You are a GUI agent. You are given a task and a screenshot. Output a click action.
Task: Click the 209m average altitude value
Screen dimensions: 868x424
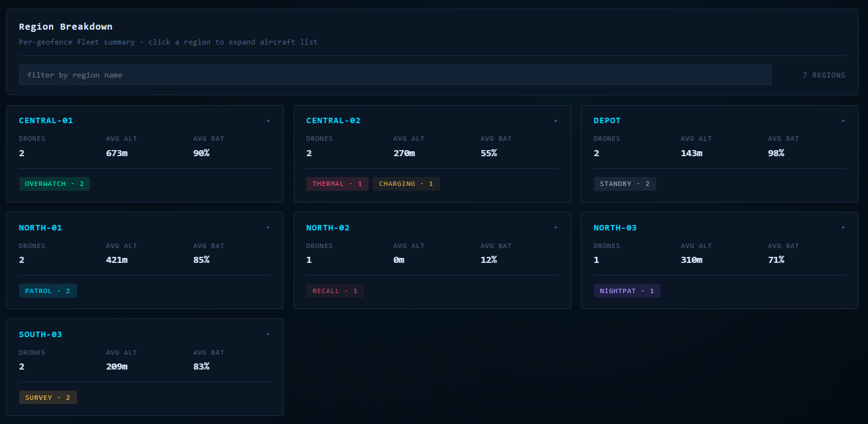(x=117, y=366)
